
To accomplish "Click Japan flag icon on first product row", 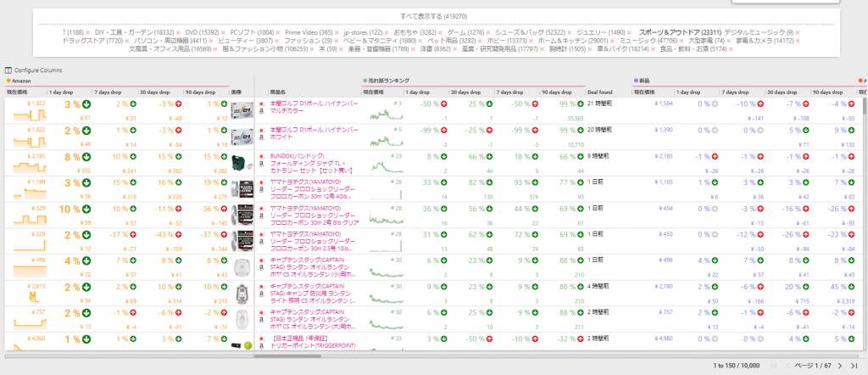I will [260, 104].
